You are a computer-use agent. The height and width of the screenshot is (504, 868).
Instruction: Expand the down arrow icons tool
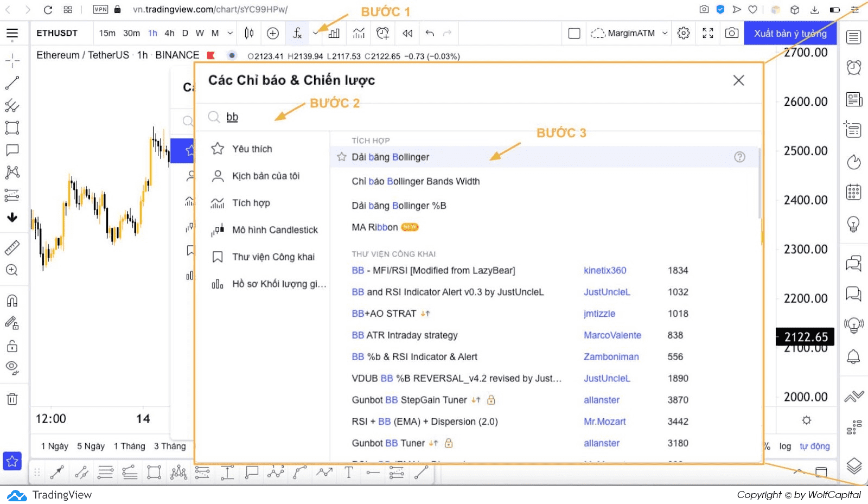point(12,218)
